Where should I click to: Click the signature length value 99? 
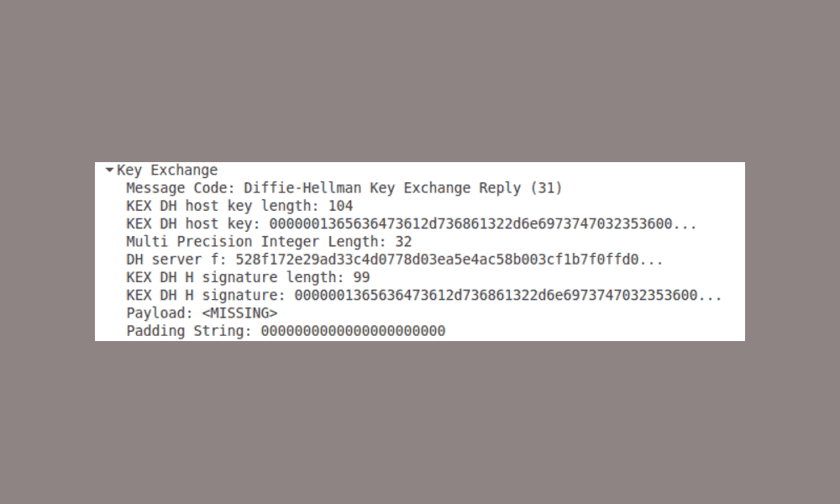pos(361,277)
